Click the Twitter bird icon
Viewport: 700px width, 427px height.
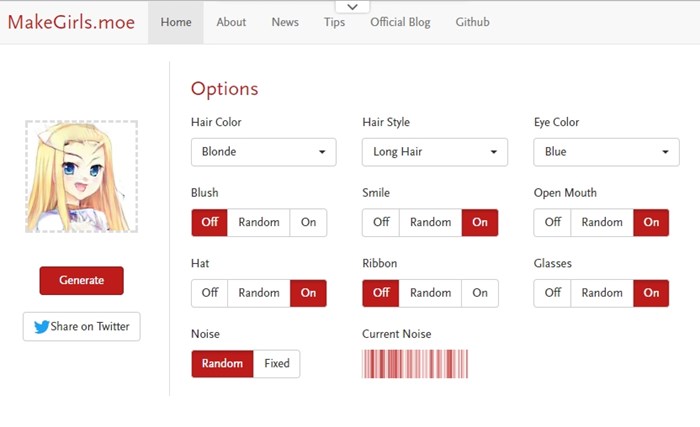point(42,327)
